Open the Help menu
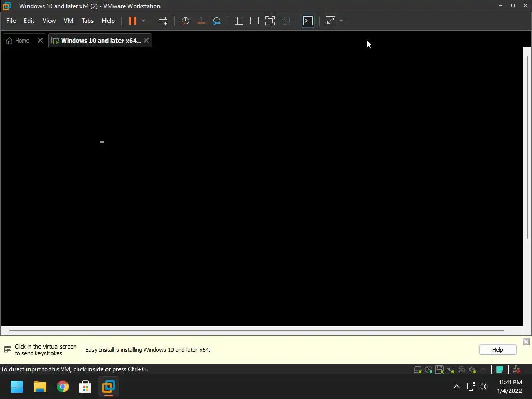Viewport: 532px width, 399px height. coord(108,21)
